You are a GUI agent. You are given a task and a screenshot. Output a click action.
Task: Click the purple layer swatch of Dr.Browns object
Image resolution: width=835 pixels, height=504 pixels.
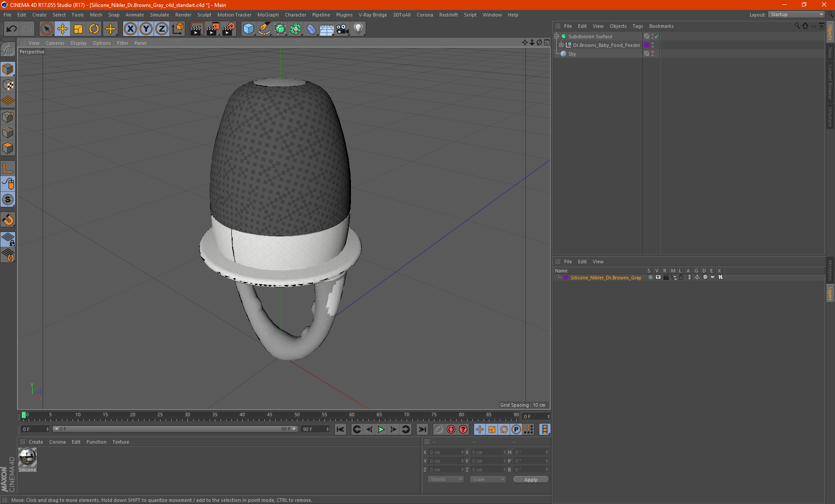647,45
